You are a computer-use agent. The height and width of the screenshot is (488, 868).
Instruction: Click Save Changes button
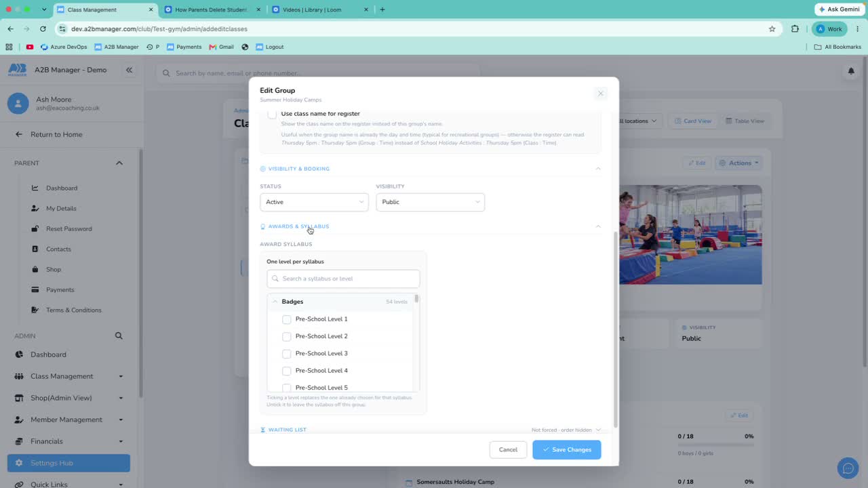tap(566, 449)
